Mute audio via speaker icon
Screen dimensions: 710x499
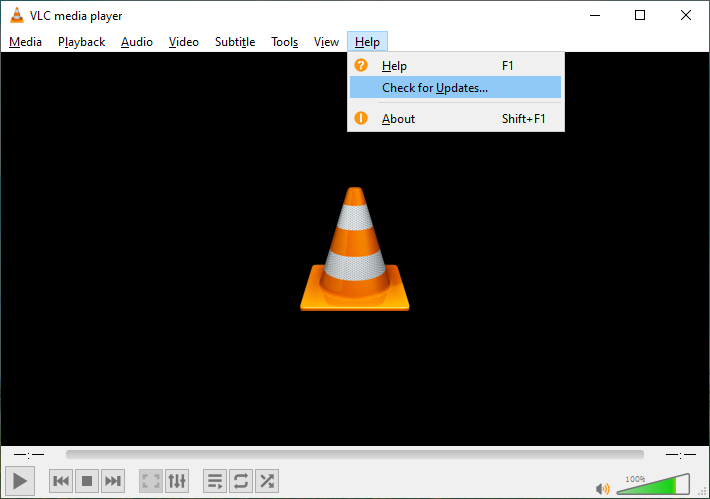click(603, 489)
